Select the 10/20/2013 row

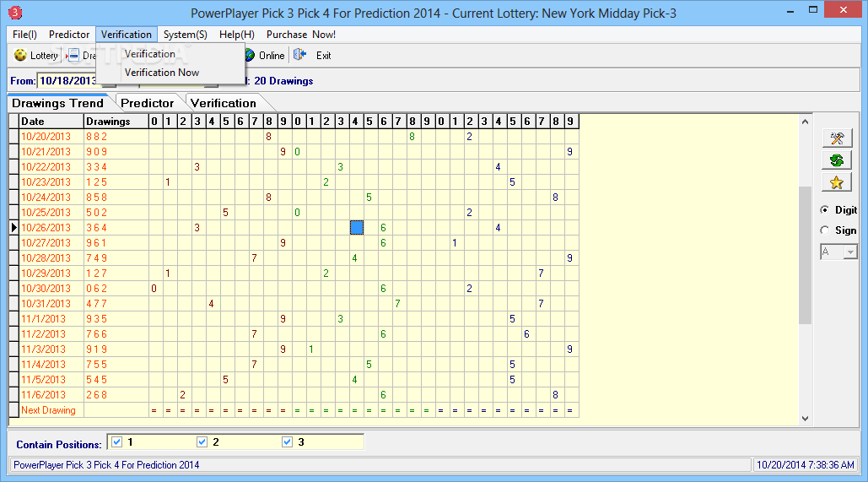click(x=294, y=136)
